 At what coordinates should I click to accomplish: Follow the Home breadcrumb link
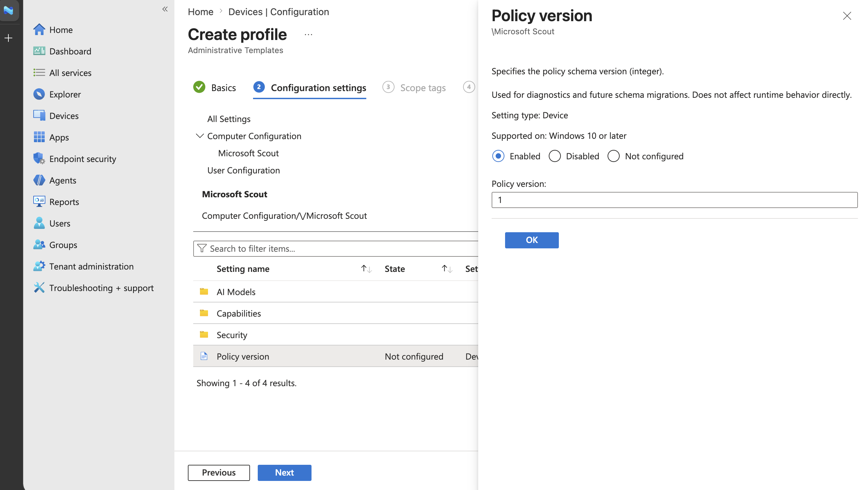pos(201,12)
